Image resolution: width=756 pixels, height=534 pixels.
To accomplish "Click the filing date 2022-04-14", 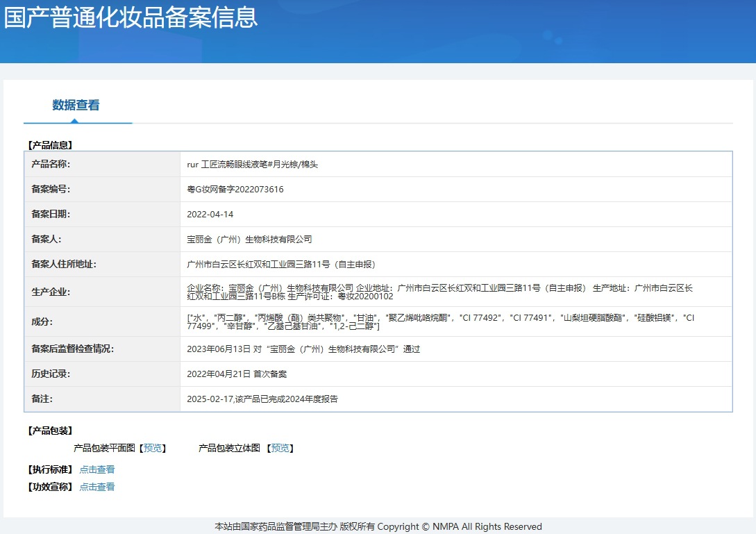I will click(x=210, y=215).
